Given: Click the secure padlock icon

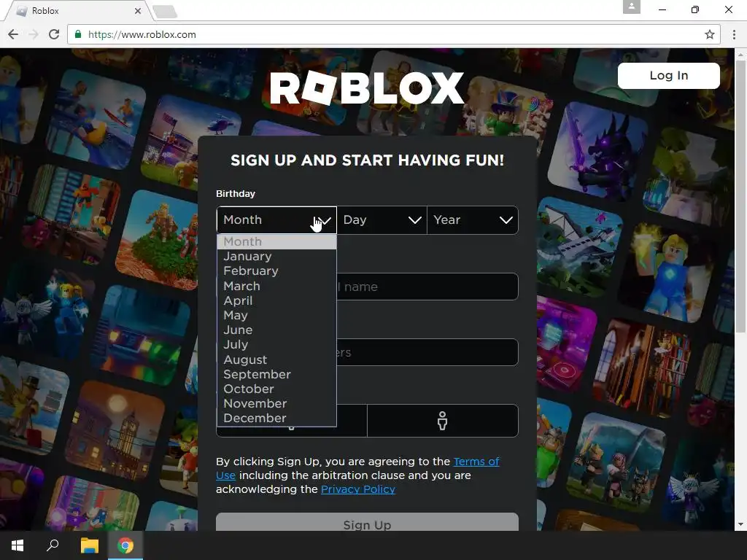Looking at the screenshot, I should click(x=77, y=34).
